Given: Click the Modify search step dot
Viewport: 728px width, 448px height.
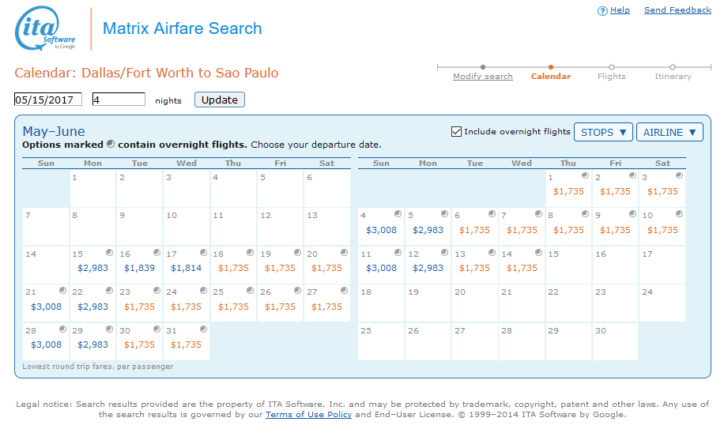Looking at the screenshot, I should (483, 67).
